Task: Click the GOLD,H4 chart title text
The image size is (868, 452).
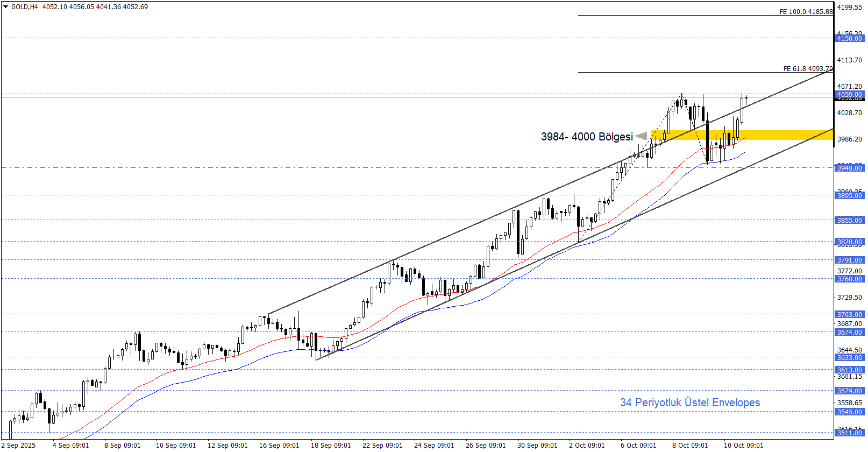Action: [25, 7]
